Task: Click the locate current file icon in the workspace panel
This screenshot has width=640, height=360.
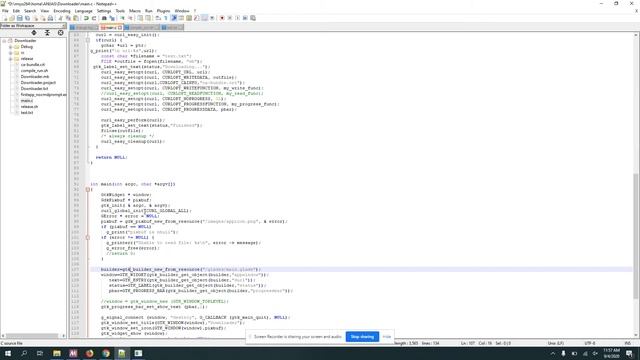Action: pyautogui.click(x=60, y=33)
